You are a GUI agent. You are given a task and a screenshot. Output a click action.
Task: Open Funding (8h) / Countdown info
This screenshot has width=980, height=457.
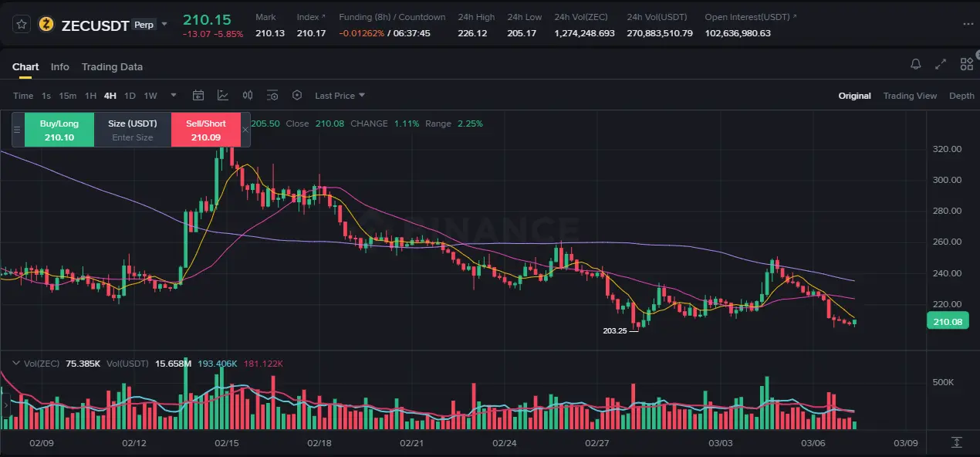[x=392, y=17]
